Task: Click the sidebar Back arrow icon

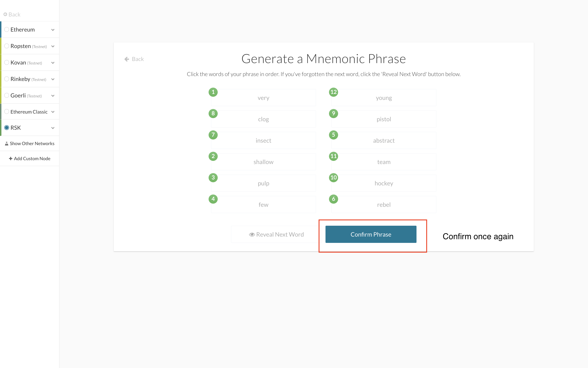Action: 5,14
